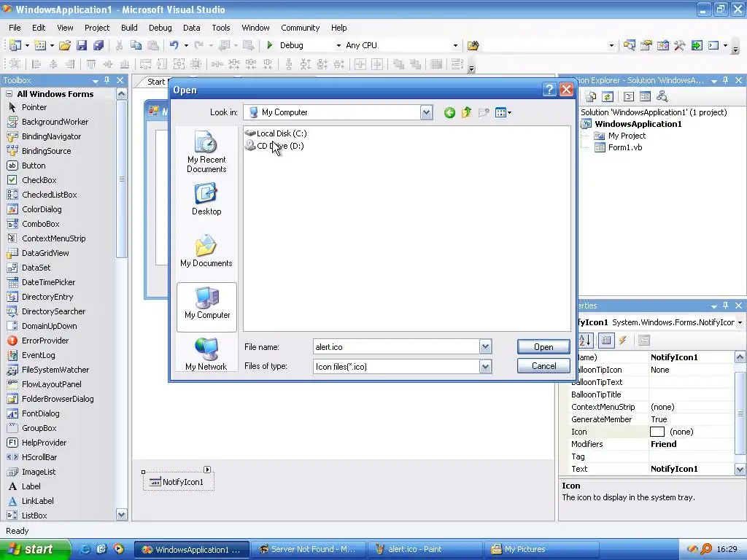
Task: Click the Icon property value field
Action: pos(692,432)
